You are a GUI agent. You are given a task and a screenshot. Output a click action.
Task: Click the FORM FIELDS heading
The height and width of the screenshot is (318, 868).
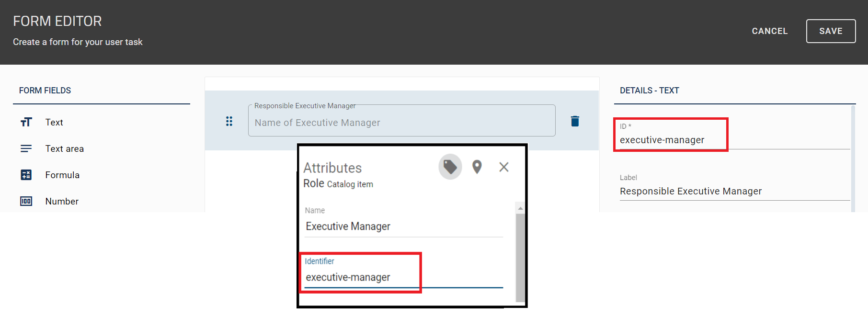click(45, 91)
